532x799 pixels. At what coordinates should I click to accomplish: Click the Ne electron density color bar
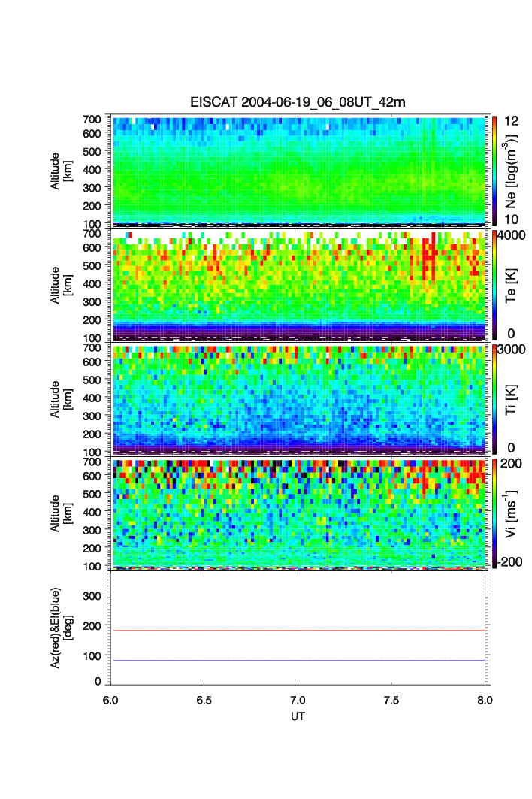(494, 170)
